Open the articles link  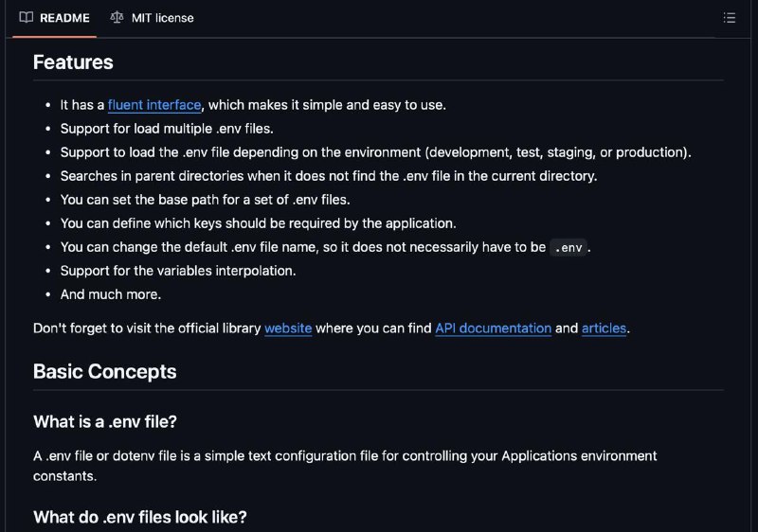[604, 328]
